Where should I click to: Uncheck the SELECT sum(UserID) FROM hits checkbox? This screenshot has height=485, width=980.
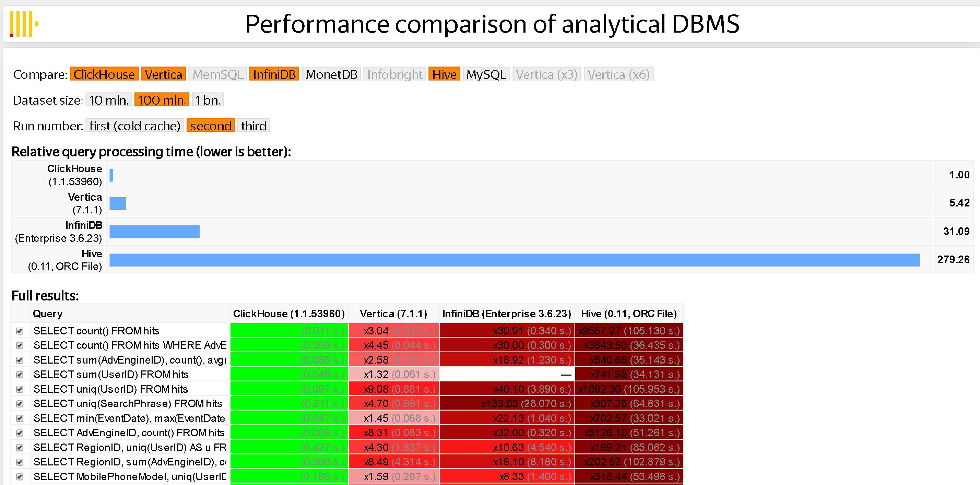coord(20,375)
